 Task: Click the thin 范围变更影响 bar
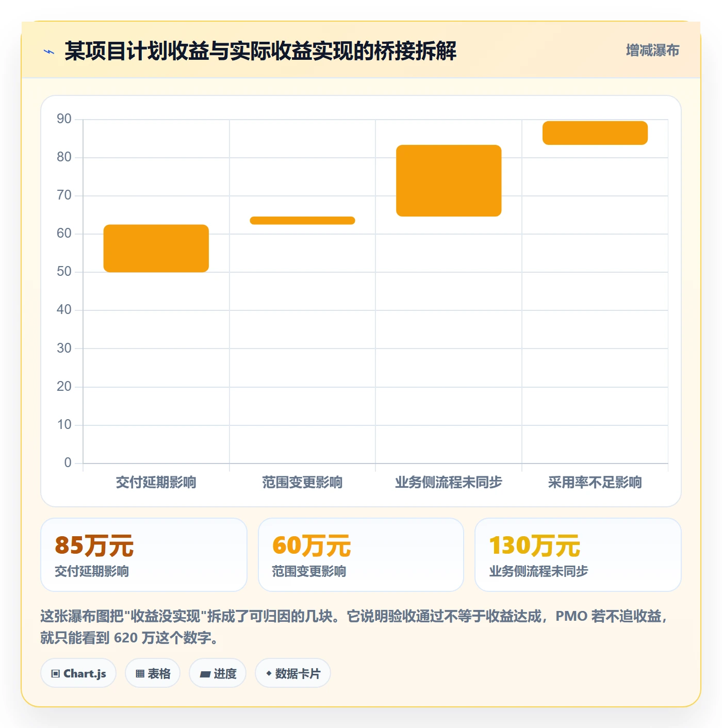302,221
